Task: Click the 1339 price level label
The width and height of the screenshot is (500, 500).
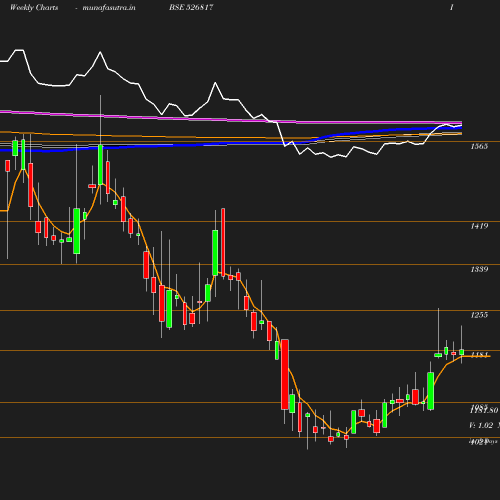Action: point(479,269)
